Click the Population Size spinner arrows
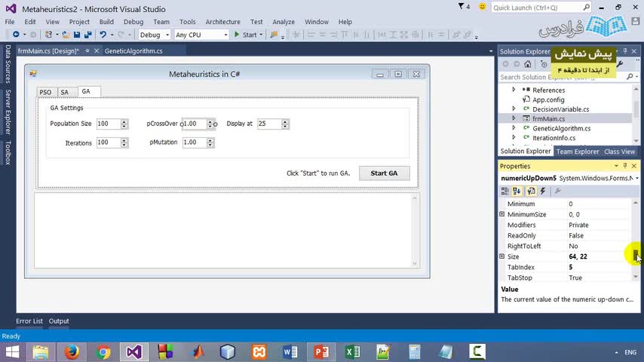Image resolution: width=644 pixels, height=362 pixels. 124,124
